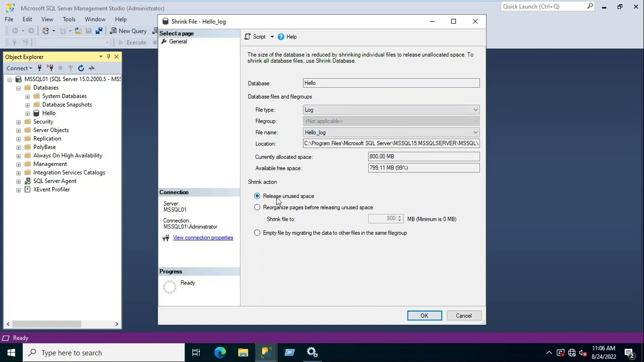The image size is (644, 362).
Task: Close the Object Explorer panel
Action: (x=116, y=57)
